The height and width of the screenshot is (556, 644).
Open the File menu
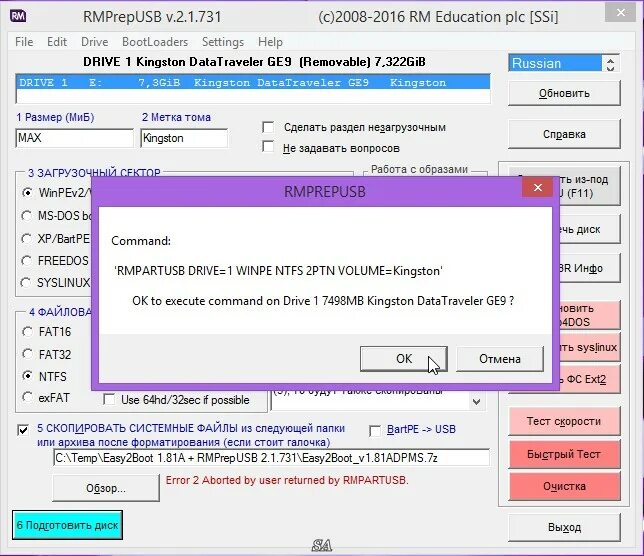click(24, 42)
